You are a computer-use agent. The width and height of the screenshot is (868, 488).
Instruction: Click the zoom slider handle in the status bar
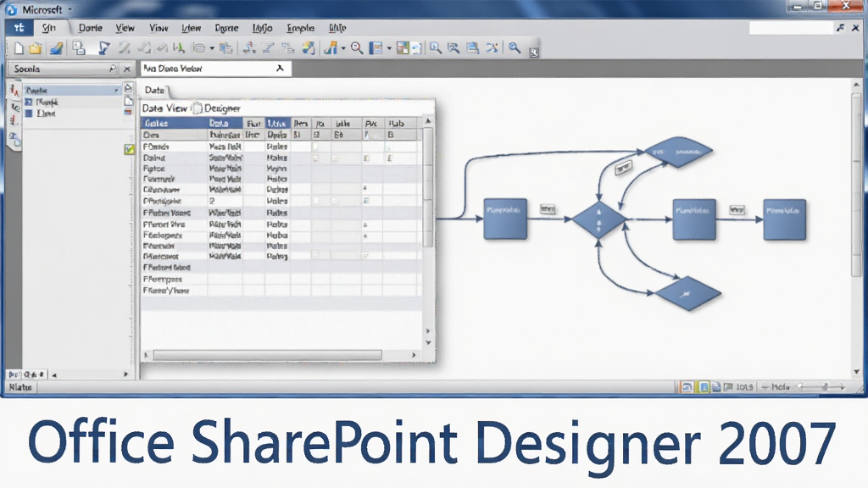[825, 387]
